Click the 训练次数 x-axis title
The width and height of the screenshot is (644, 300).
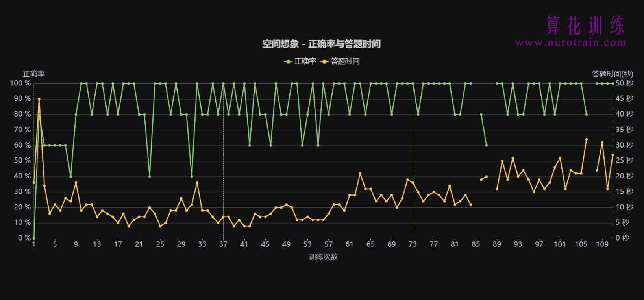(x=323, y=257)
